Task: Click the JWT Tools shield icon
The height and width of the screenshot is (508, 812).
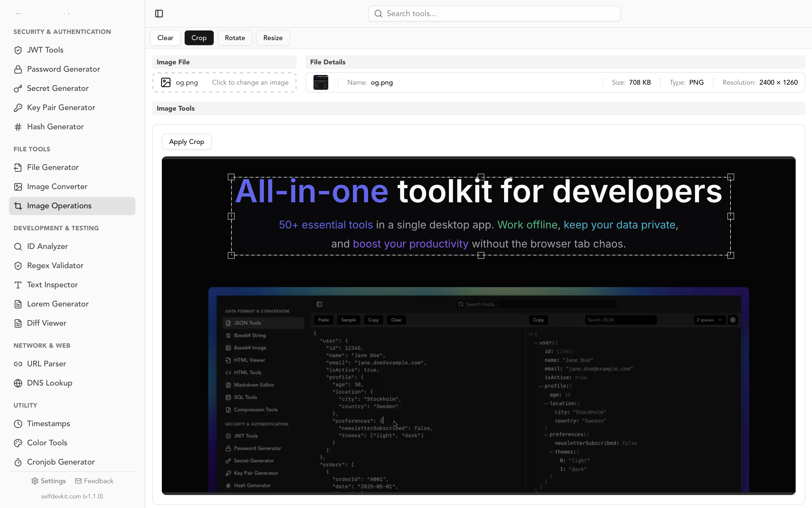Action: pyautogui.click(x=18, y=50)
